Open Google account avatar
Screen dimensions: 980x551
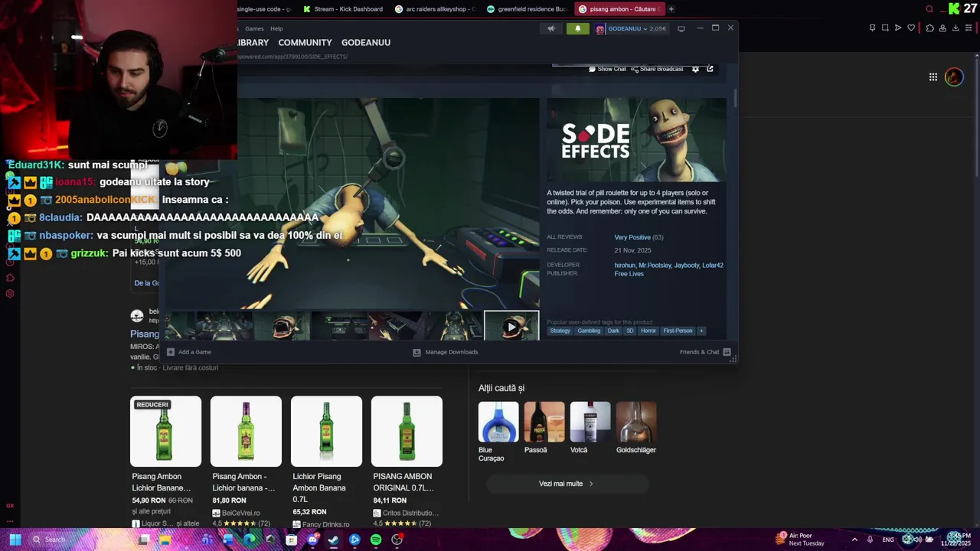tap(954, 77)
